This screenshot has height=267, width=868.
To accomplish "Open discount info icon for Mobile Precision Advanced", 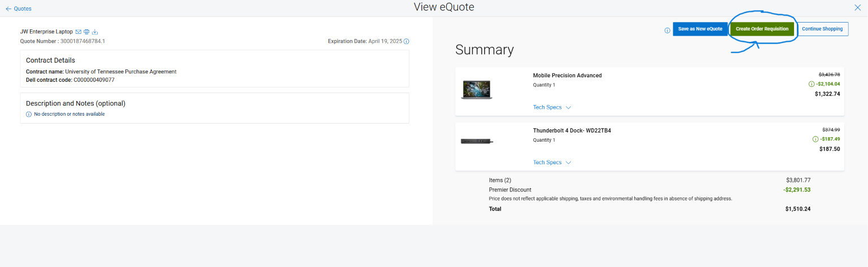I will point(812,84).
